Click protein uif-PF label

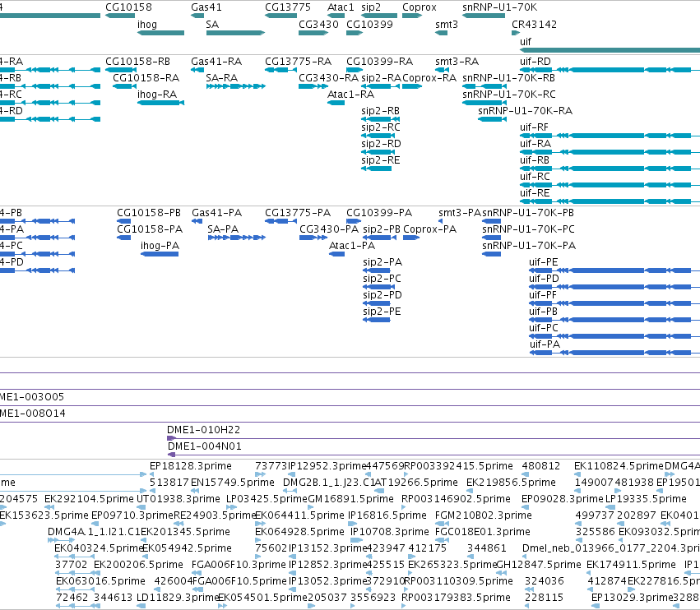(543, 295)
